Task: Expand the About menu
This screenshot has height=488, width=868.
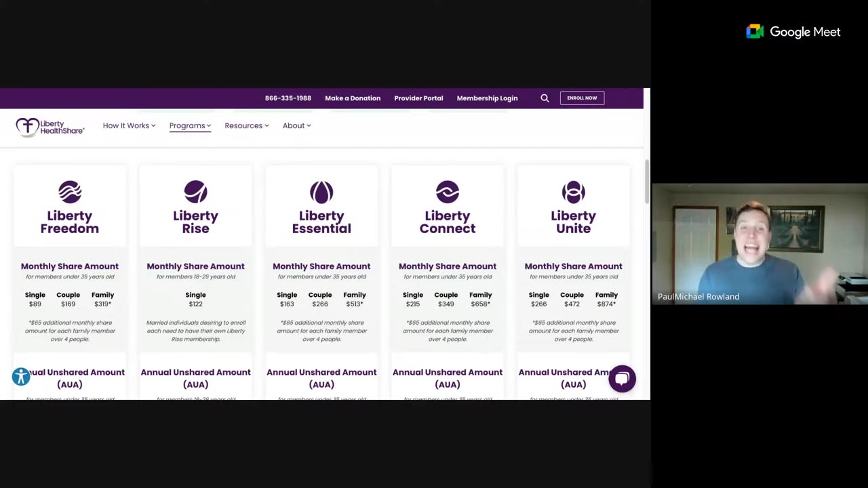Action: click(x=297, y=125)
